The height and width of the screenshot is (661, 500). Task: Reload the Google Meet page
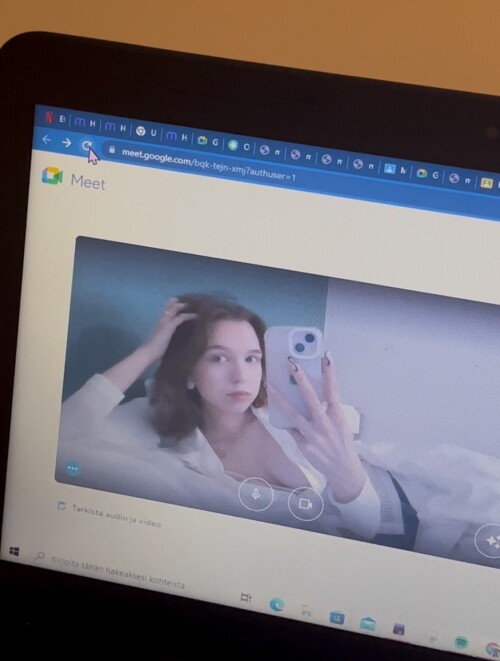pos(86,146)
